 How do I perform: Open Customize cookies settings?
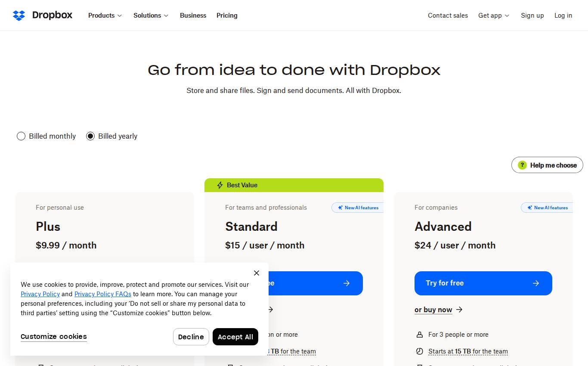[x=54, y=337]
